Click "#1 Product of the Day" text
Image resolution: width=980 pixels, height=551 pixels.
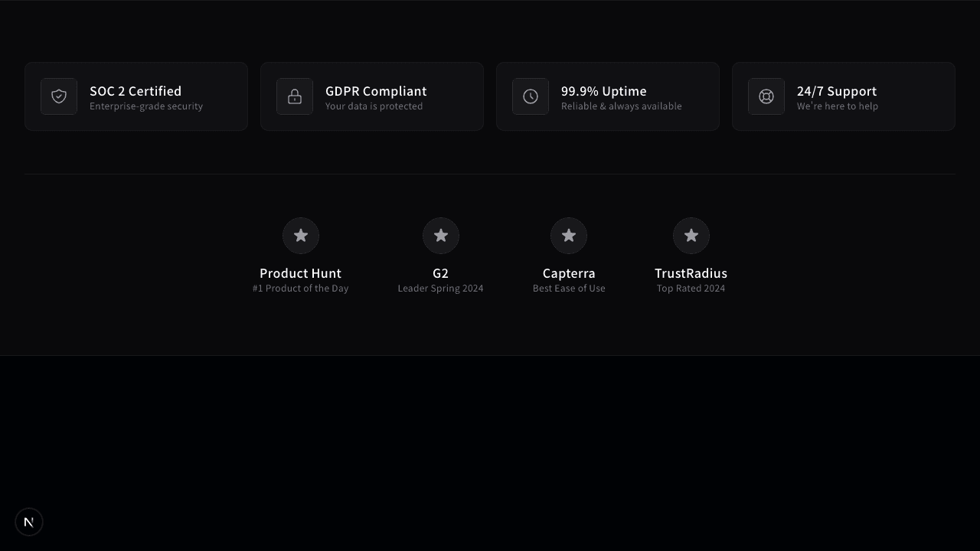coord(300,289)
